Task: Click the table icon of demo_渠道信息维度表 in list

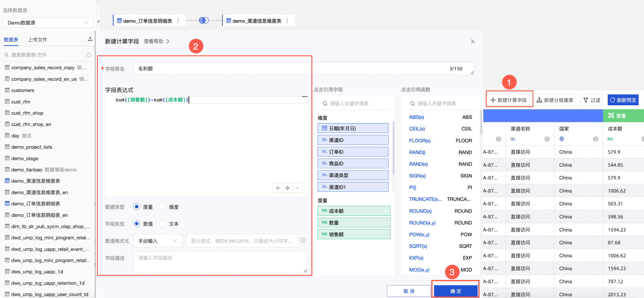Action: click(x=7, y=181)
